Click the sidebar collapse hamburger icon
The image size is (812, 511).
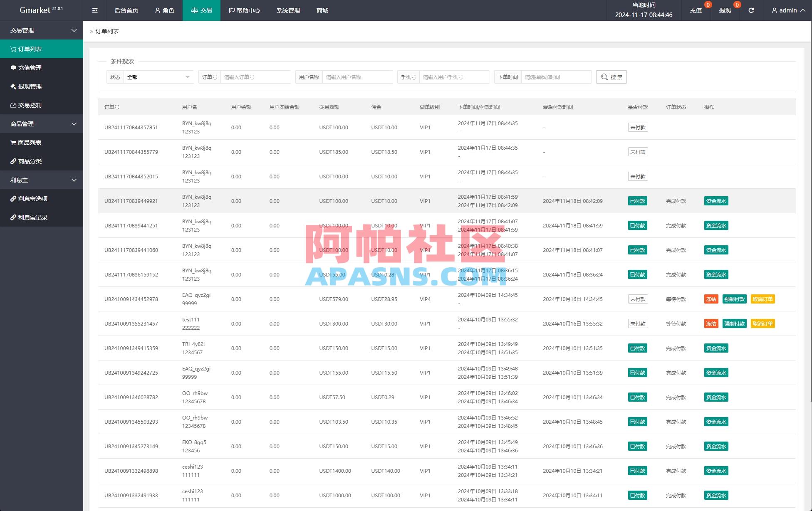pyautogui.click(x=94, y=10)
